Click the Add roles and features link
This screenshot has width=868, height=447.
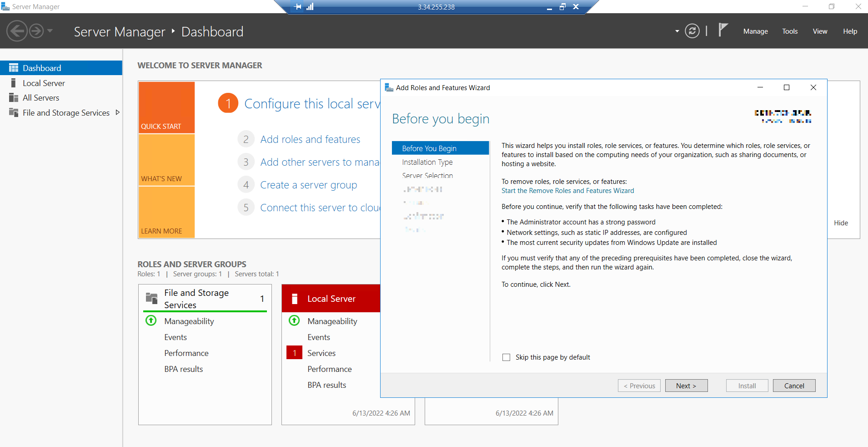click(x=310, y=139)
